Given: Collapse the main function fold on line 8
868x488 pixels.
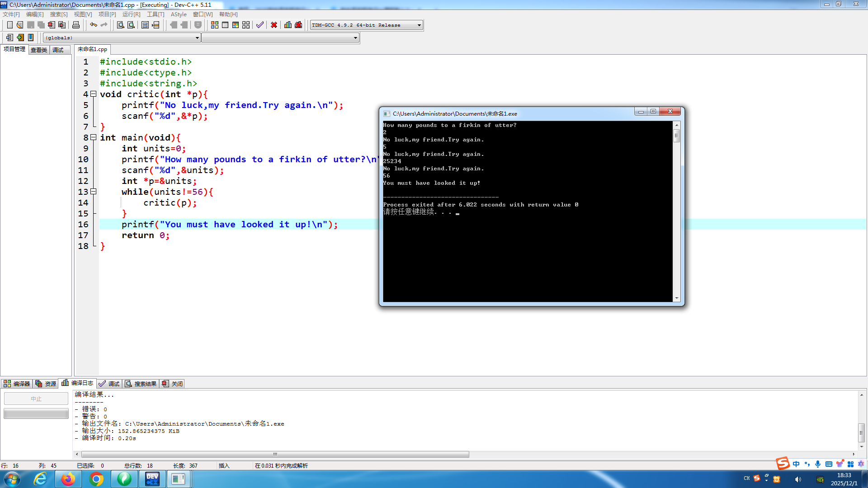Looking at the screenshot, I should tap(94, 137).
